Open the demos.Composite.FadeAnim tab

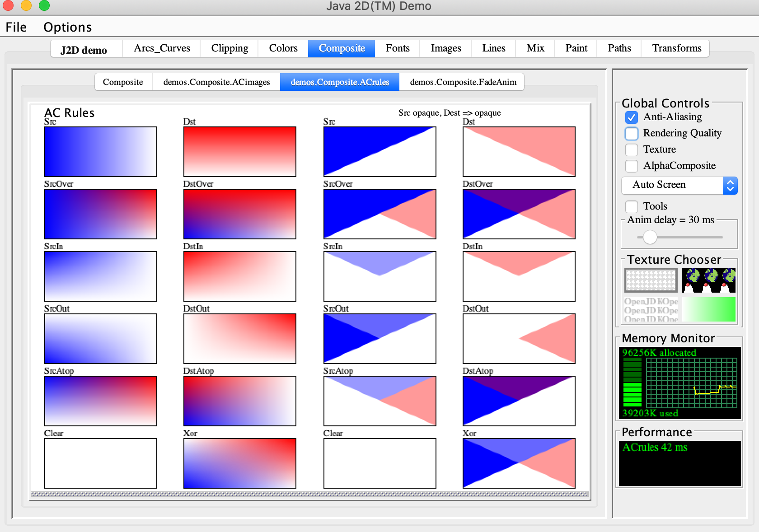click(463, 82)
